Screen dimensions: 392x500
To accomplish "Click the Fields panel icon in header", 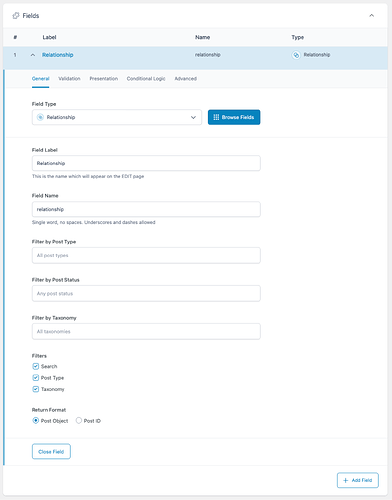I will coord(16,16).
